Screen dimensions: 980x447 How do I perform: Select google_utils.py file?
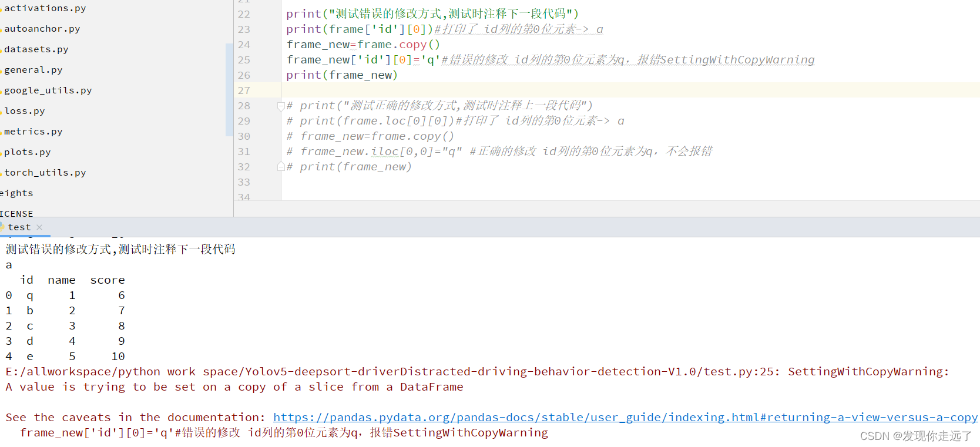48,90
